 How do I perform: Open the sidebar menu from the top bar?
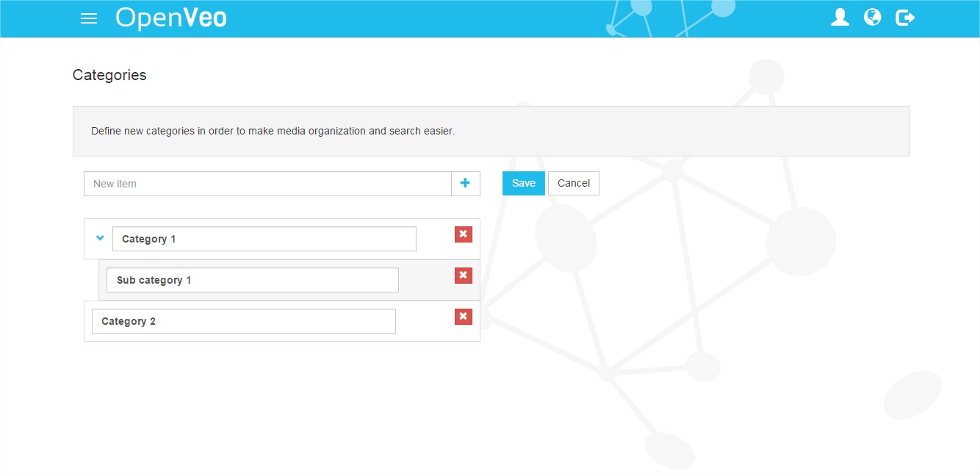coord(88,18)
